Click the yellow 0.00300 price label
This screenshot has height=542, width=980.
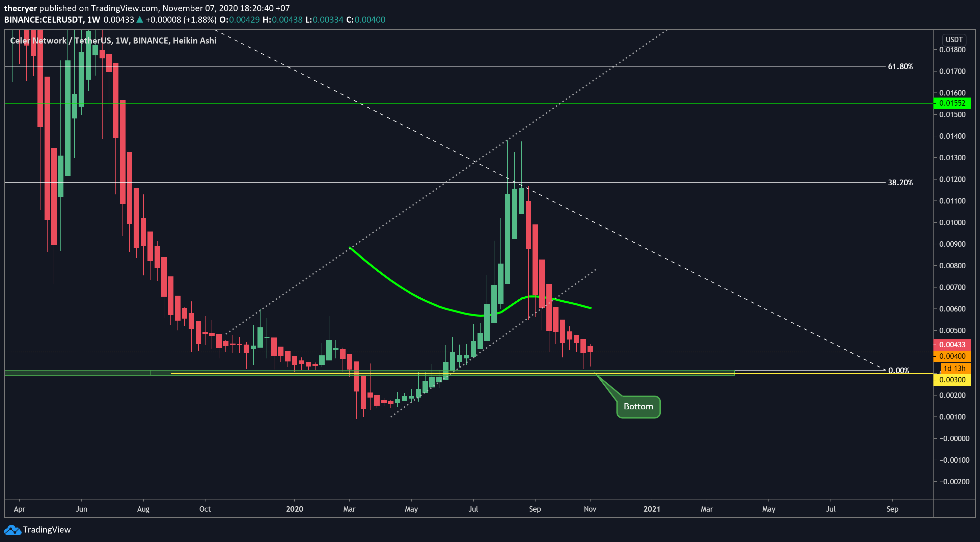coord(952,380)
